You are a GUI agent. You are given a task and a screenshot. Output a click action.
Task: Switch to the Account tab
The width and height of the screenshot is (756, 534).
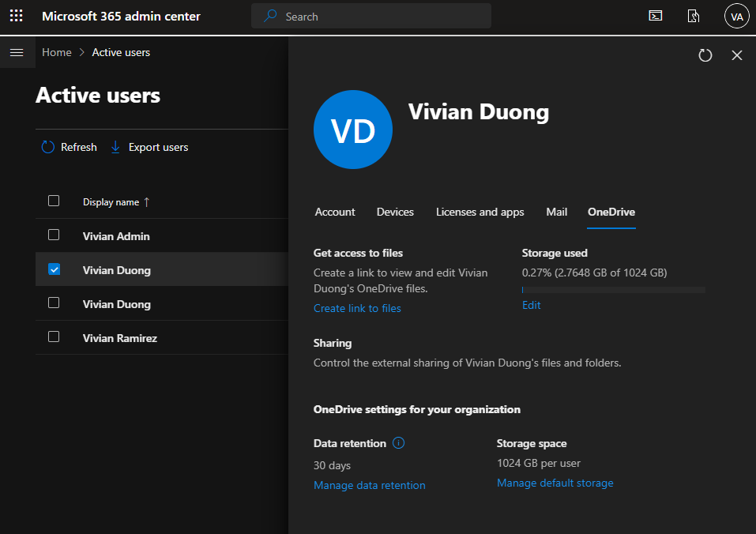click(x=335, y=212)
